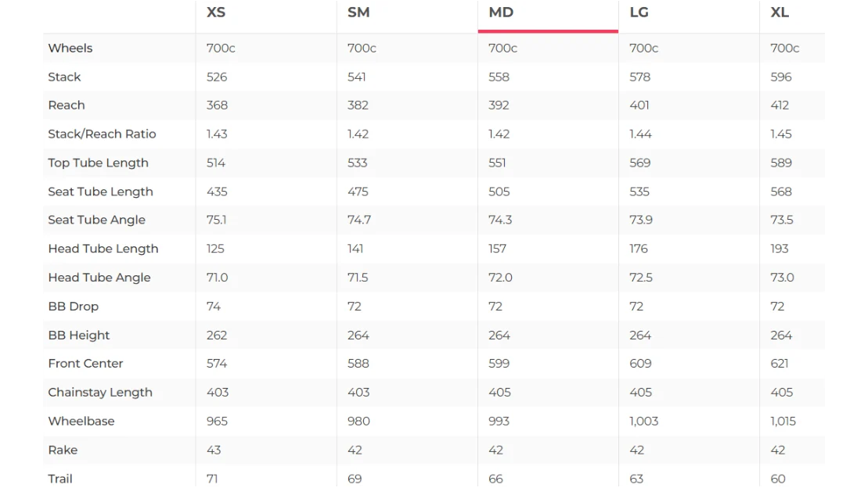Image resolution: width=868 pixels, height=488 pixels.
Task: Click the Top Tube Length row label
Action: point(98,163)
